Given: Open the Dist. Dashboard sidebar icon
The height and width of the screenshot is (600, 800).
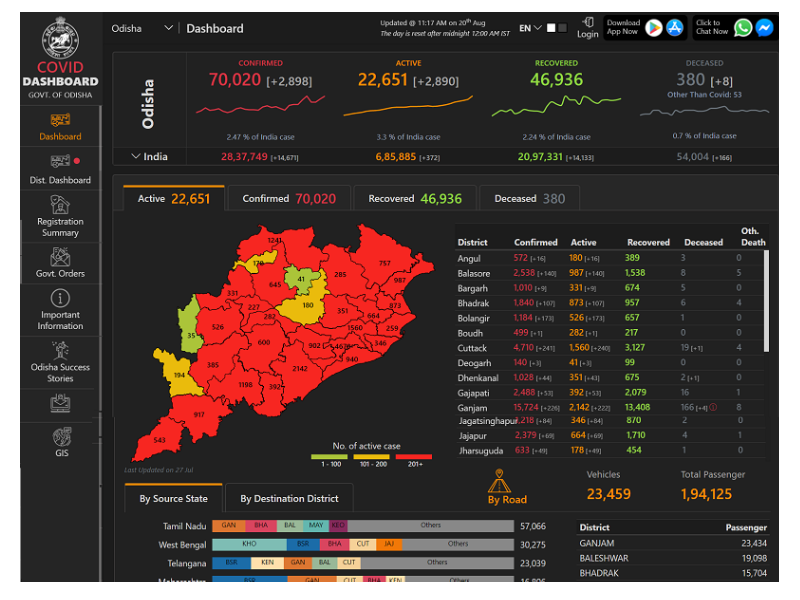Looking at the screenshot, I should point(60,161).
